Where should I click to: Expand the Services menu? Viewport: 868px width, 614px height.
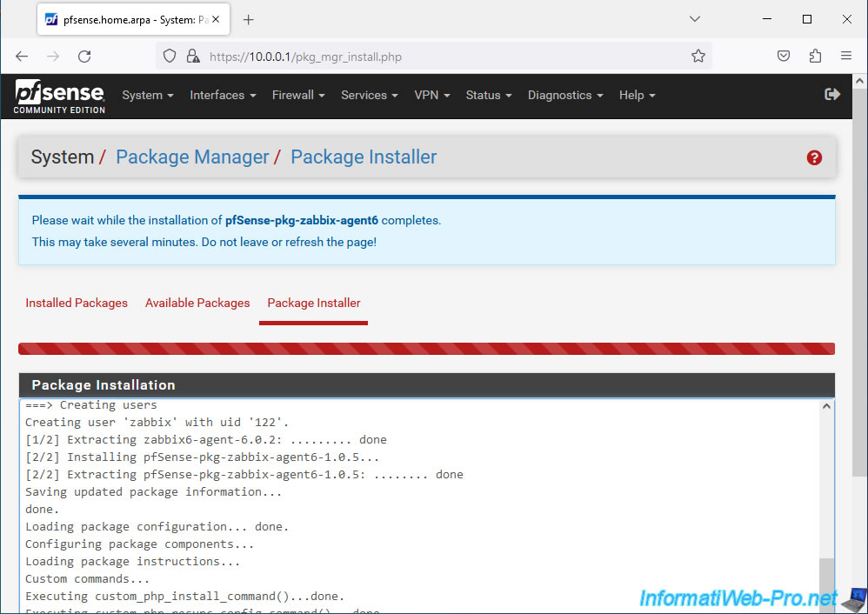370,95
